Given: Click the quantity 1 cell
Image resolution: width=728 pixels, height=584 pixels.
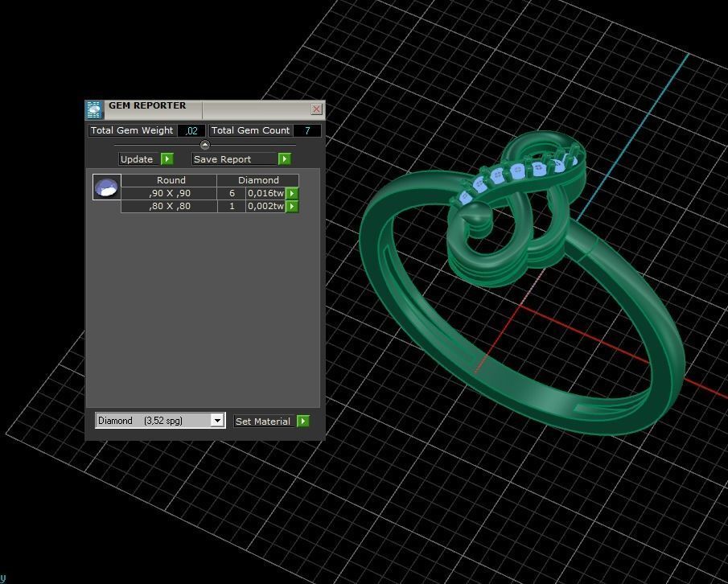Looking at the screenshot, I should coord(232,206).
